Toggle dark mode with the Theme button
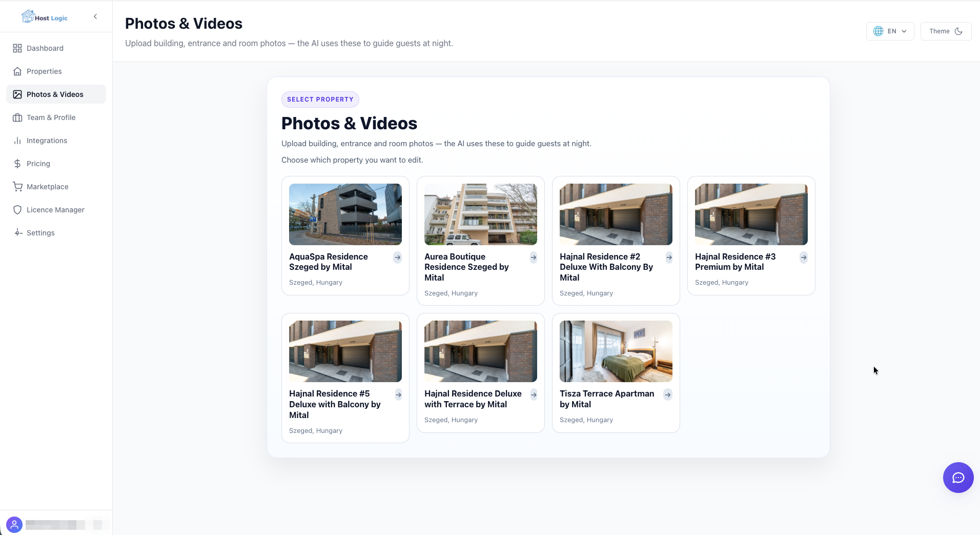 pyautogui.click(x=946, y=31)
